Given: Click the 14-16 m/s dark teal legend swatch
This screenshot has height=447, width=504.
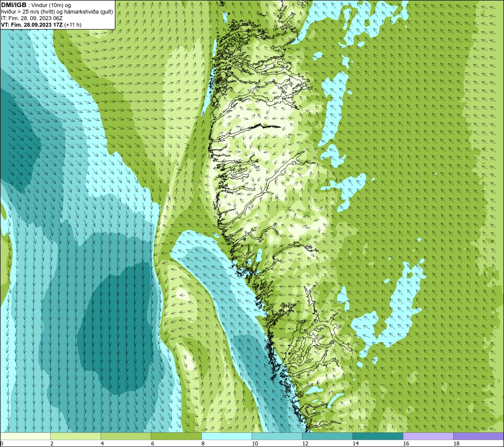Looking at the screenshot, I should pyautogui.click(x=377, y=436).
